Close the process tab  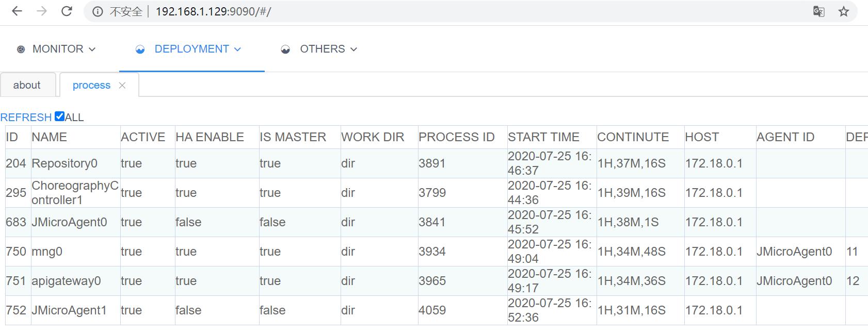point(122,86)
